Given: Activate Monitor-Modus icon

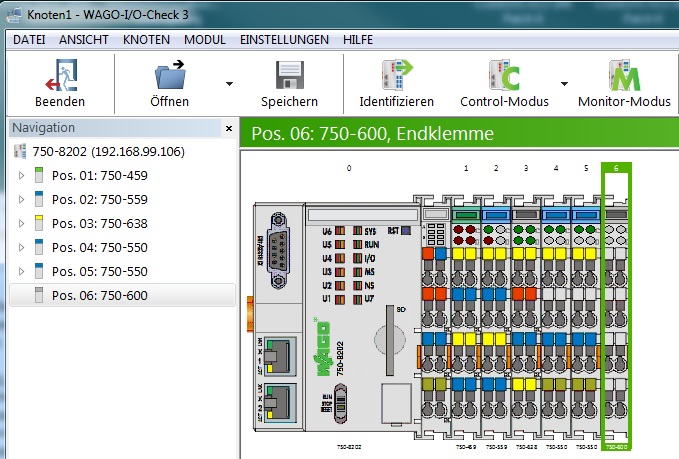Looking at the screenshot, I should pos(624,76).
